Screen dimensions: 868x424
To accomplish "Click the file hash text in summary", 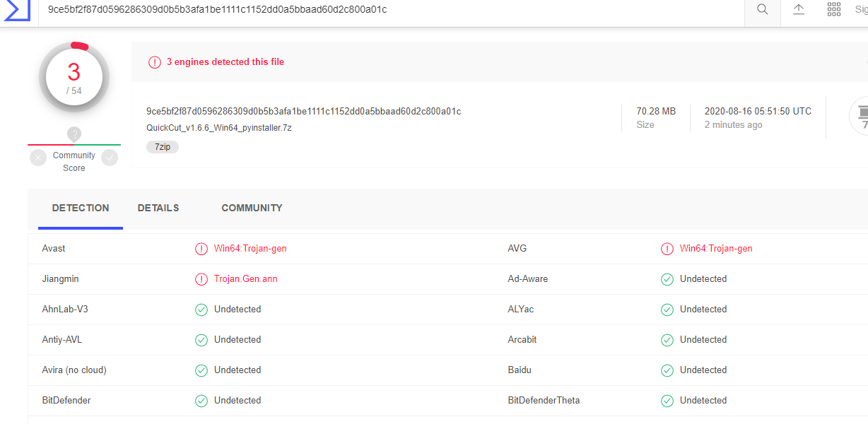I will click(303, 112).
